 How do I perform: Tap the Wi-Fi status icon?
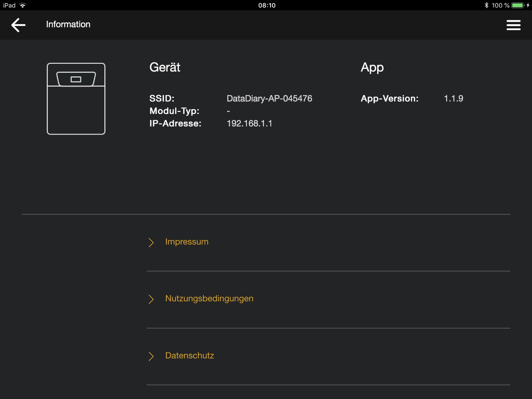[23, 5]
